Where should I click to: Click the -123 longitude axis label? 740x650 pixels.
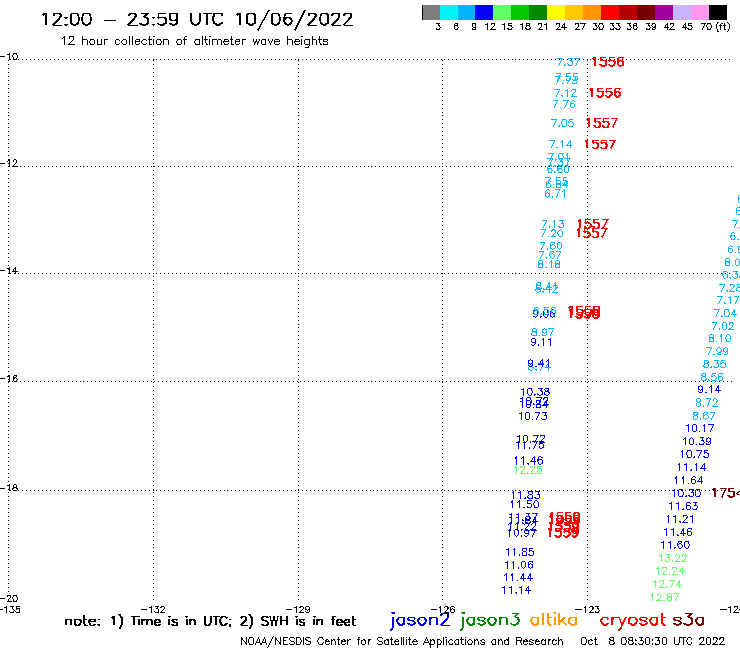[588, 609]
